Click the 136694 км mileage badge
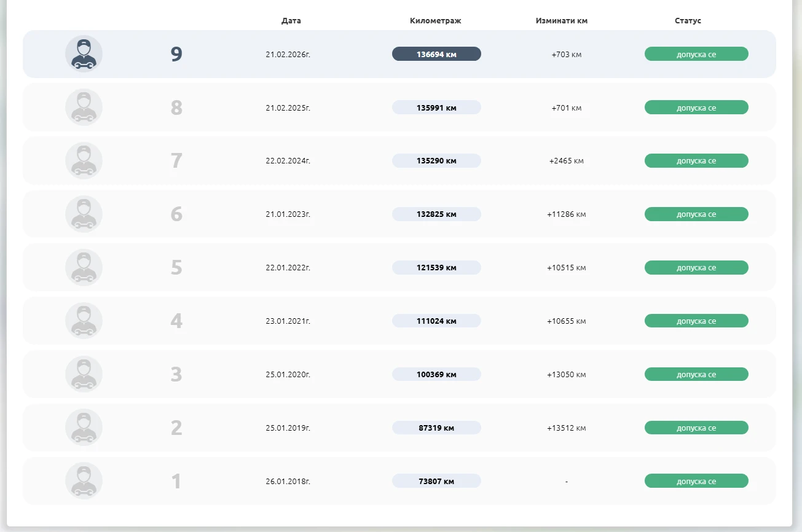Image resolution: width=802 pixels, height=532 pixels. point(436,54)
